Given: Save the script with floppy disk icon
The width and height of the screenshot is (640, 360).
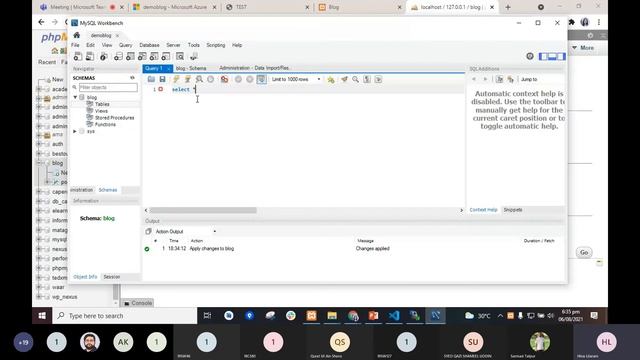Looking at the screenshot, I should (x=162, y=79).
